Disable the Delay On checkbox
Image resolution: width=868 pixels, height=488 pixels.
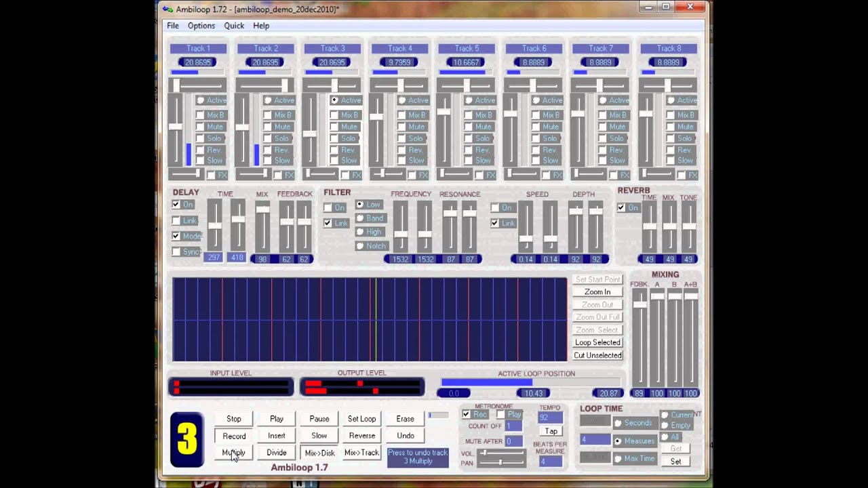click(x=176, y=205)
